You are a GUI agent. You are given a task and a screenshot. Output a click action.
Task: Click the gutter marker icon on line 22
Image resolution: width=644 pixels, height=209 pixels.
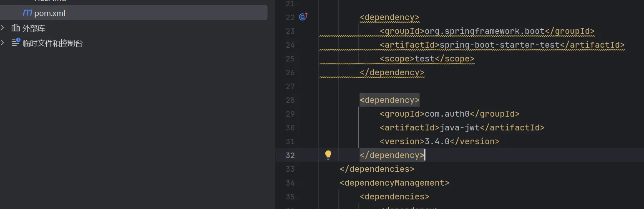[x=303, y=17]
